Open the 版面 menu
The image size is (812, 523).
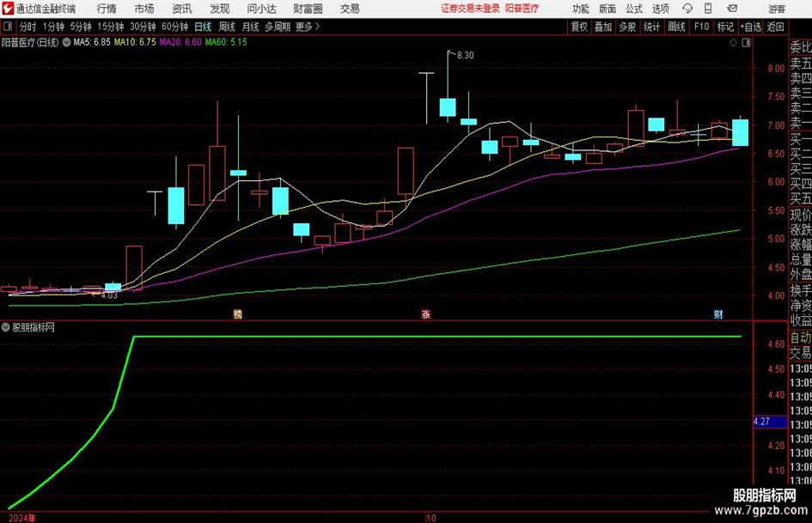tap(607, 9)
